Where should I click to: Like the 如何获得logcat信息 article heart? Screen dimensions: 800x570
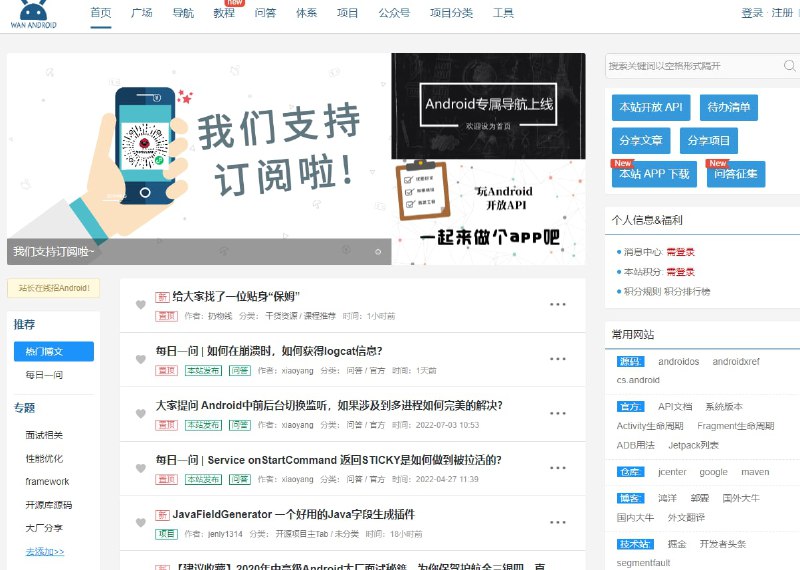pos(141,359)
